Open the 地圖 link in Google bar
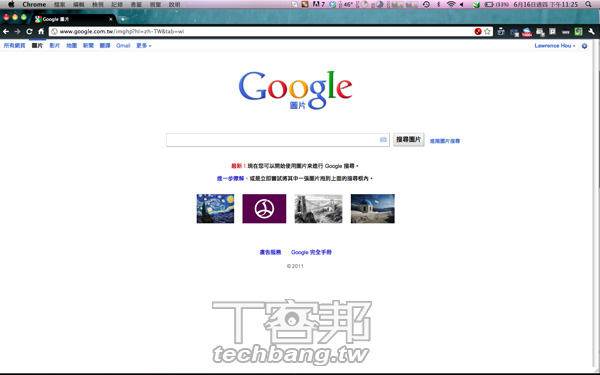600x375 pixels. (72, 46)
